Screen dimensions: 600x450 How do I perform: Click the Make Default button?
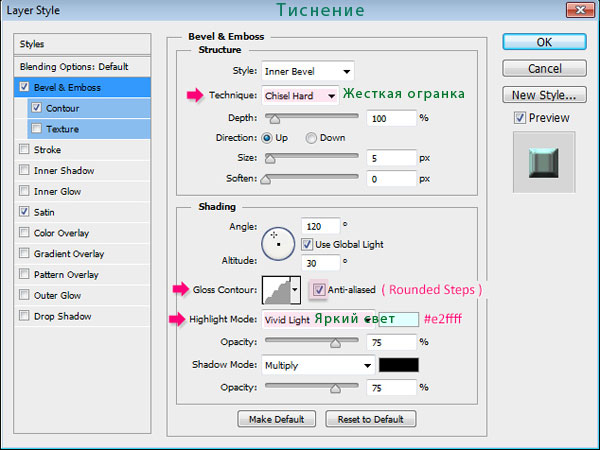tap(276, 419)
